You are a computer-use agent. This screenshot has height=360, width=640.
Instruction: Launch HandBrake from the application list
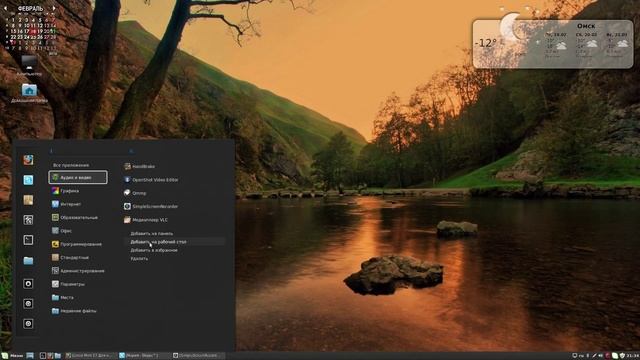point(140,167)
